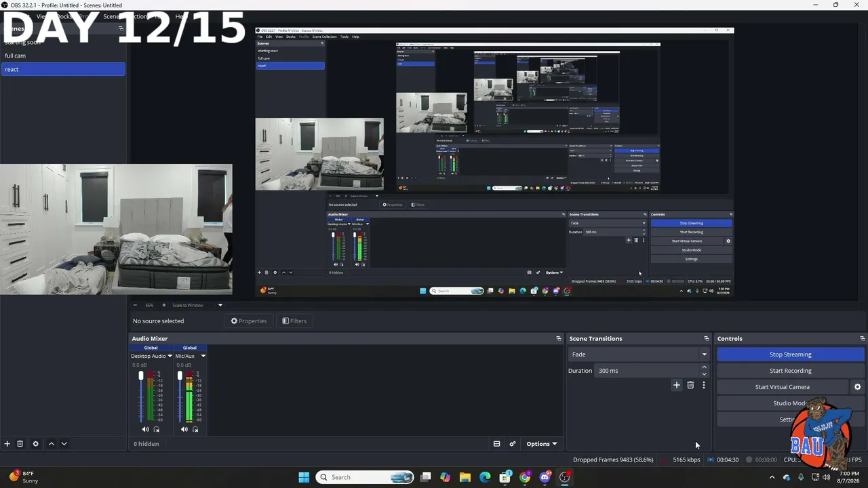Open Google Chrome from the taskbar
868x488 pixels.
(x=525, y=477)
